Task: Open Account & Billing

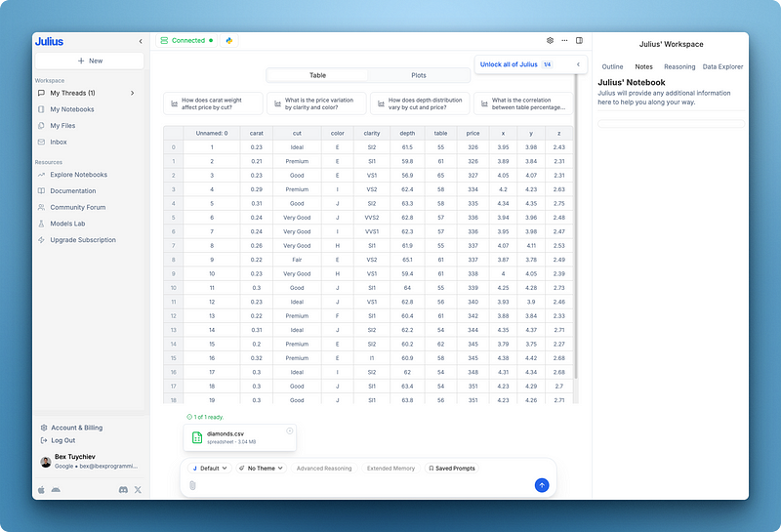Action: 77,428
